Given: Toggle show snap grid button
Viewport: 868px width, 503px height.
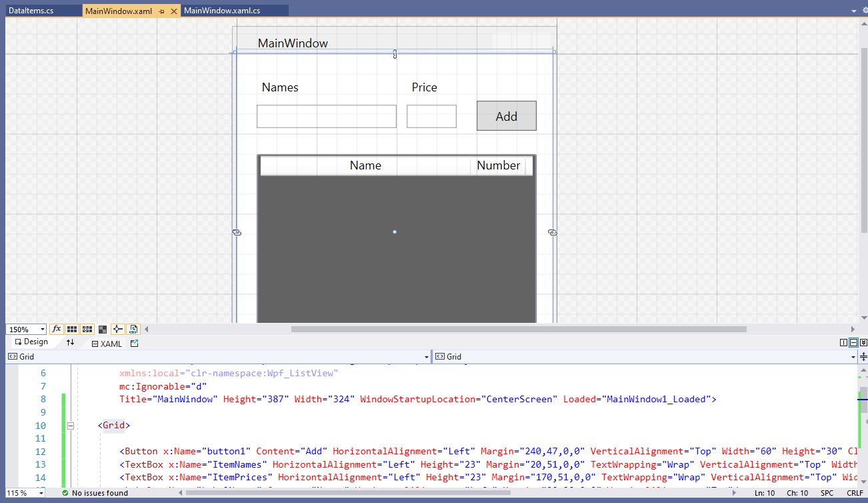Looking at the screenshot, I should tap(71, 329).
